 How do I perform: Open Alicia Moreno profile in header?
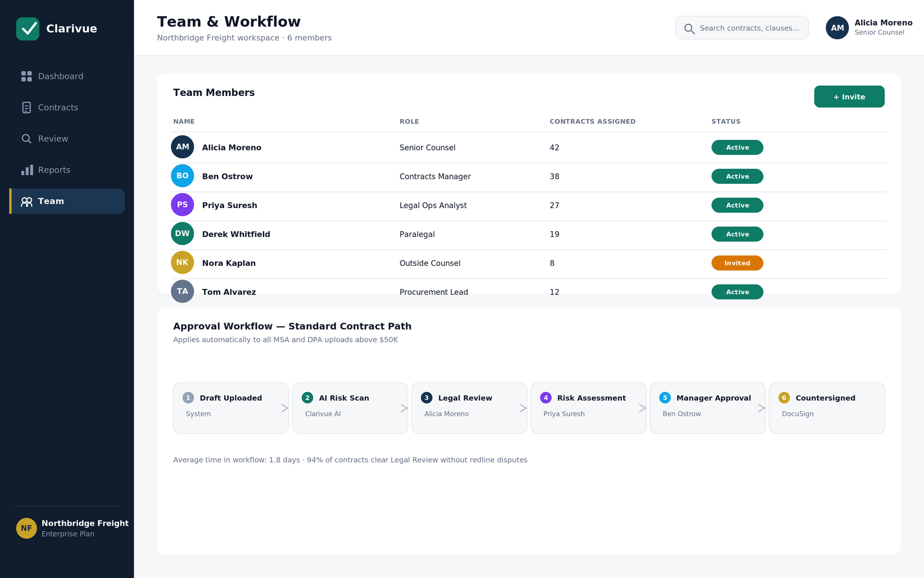869,28
